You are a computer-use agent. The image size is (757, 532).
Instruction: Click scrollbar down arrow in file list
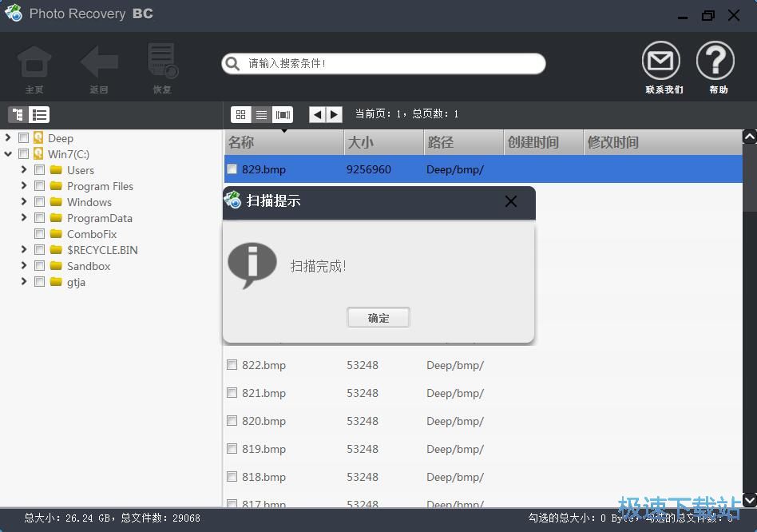point(749,500)
